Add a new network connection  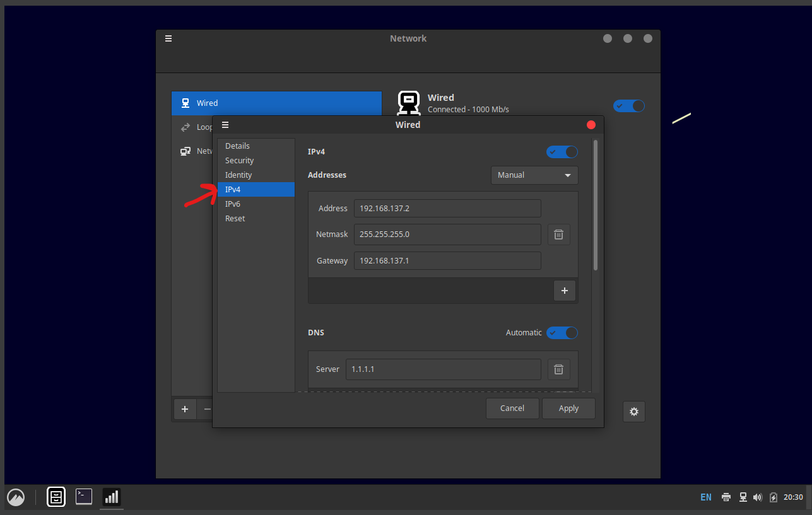(x=185, y=409)
